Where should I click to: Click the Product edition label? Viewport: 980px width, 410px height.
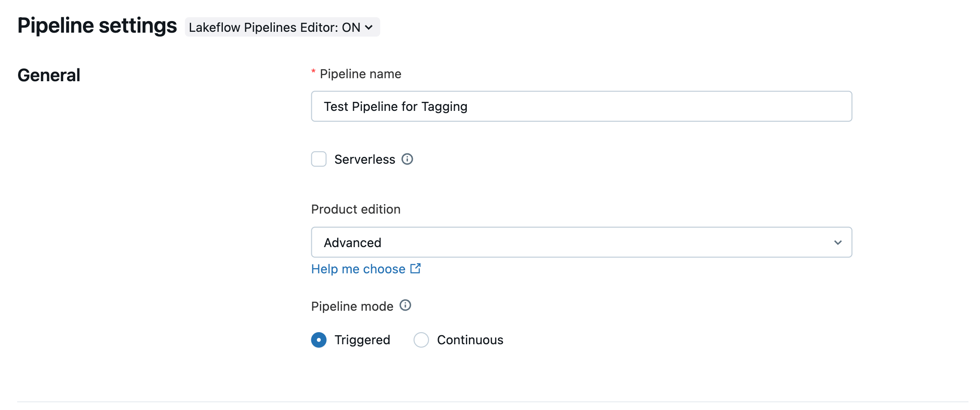pyautogui.click(x=356, y=209)
